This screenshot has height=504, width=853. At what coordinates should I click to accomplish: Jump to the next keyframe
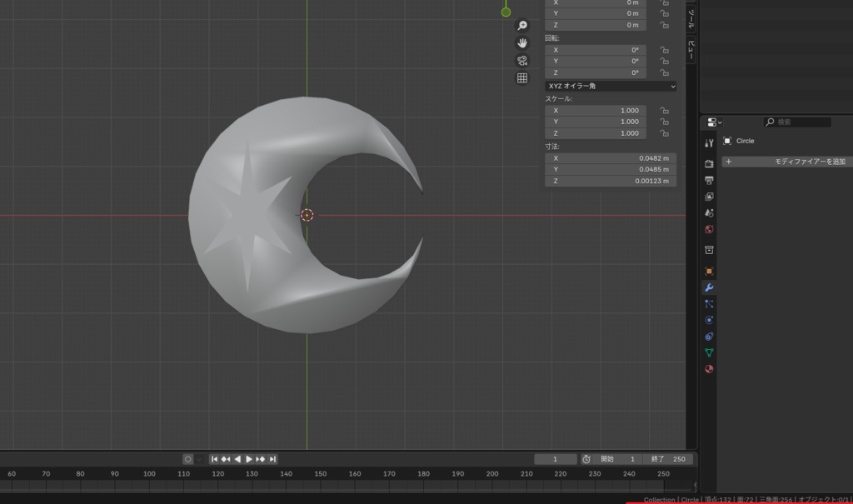pyautogui.click(x=261, y=459)
